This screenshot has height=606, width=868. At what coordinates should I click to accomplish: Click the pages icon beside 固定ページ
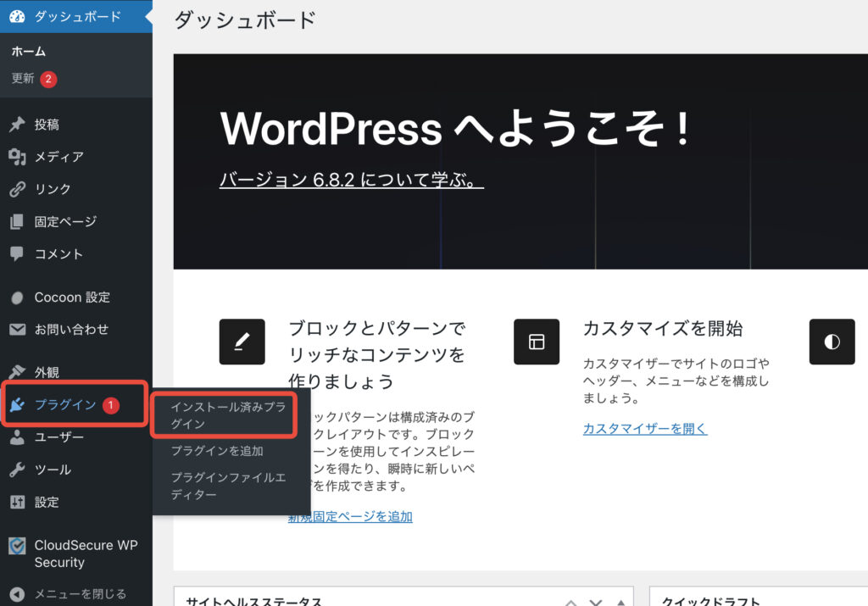click(17, 221)
